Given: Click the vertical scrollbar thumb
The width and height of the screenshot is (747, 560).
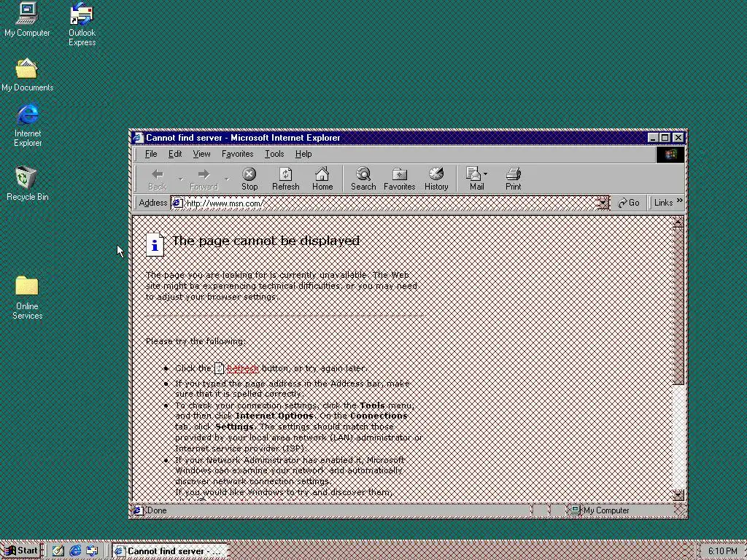Looking at the screenshot, I should tap(678, 306).
